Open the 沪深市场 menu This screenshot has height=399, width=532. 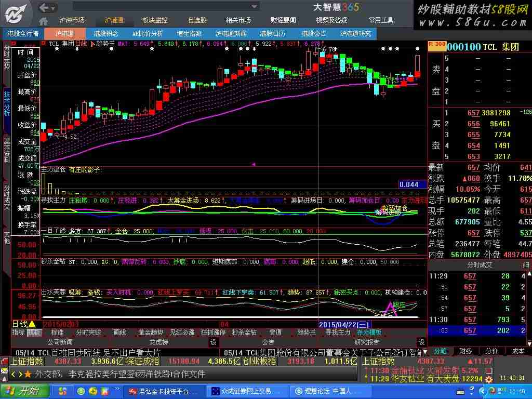(72, 20)
